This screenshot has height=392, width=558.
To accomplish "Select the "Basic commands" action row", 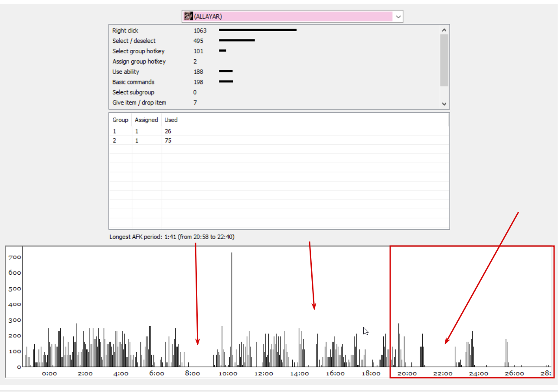I will pyautogui.click(x=274, y=82).
